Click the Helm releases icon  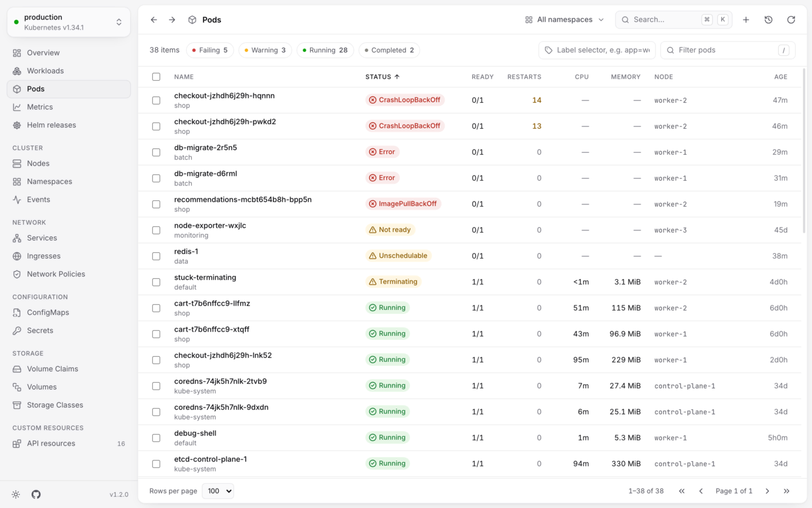coord(17,125)
